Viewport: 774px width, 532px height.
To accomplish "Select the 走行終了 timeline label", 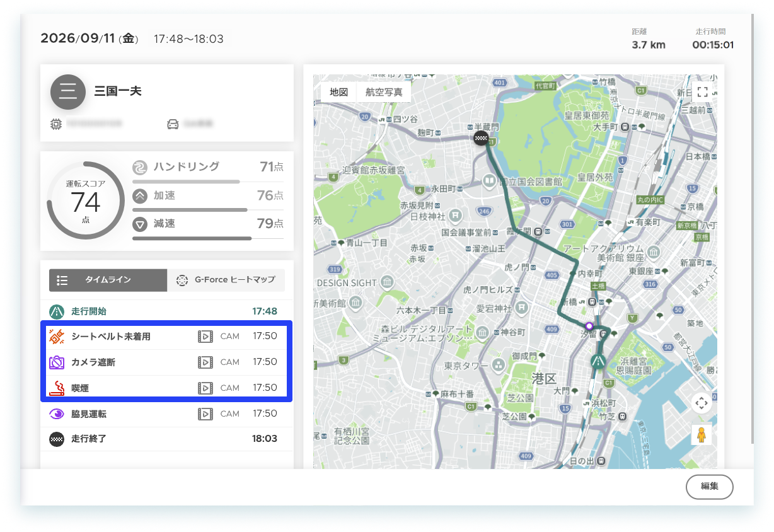I will [89, 439].
